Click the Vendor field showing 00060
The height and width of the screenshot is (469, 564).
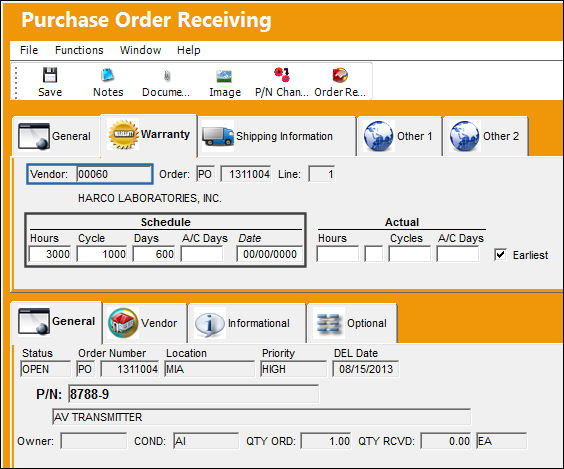[114, 174]
